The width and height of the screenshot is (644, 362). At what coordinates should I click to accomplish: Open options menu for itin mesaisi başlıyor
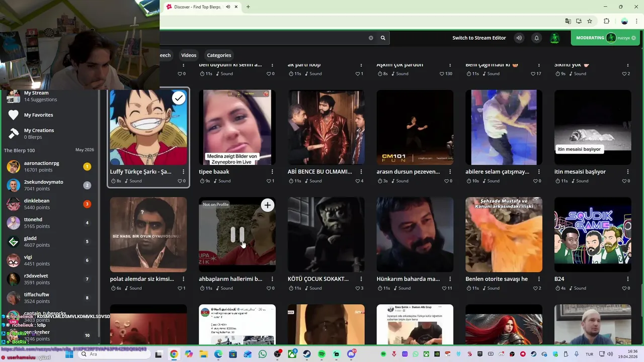628,172
